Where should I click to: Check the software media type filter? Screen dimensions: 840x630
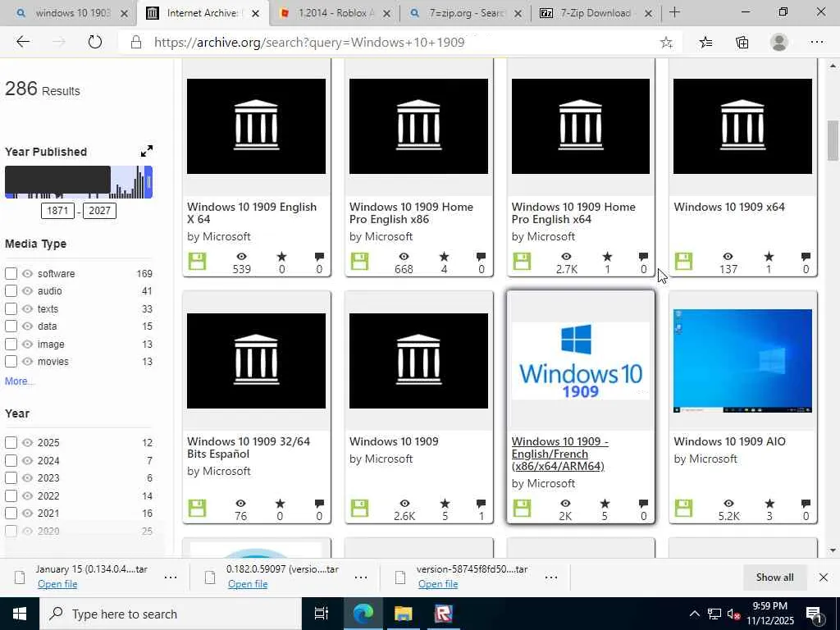click(11, 274)
